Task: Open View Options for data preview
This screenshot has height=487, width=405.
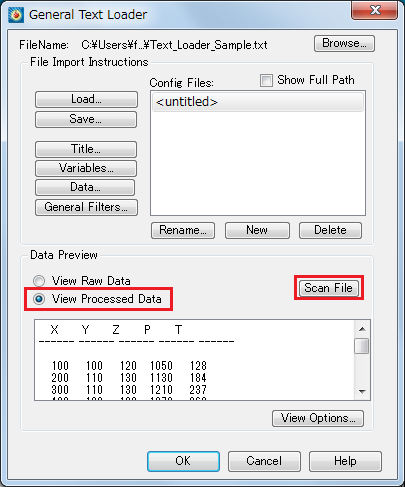Action: (x=318, y=418)
